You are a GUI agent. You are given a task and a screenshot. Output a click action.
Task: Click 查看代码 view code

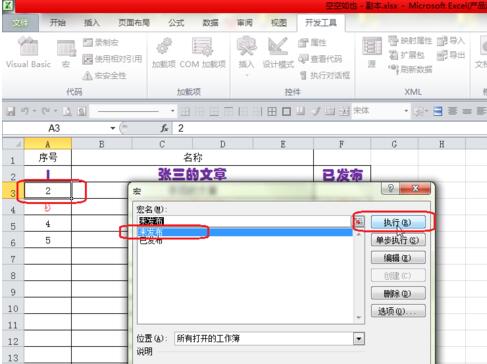coord(320,59)
